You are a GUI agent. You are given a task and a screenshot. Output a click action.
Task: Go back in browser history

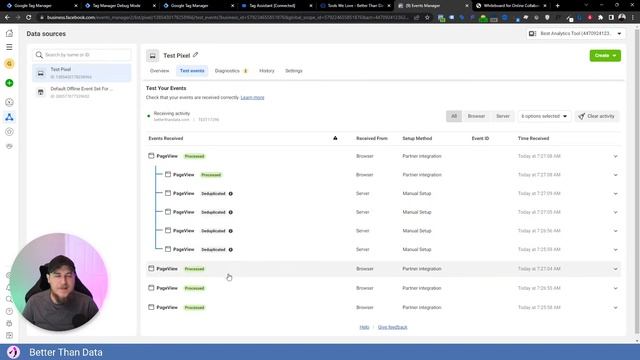(x=7, y=18)
